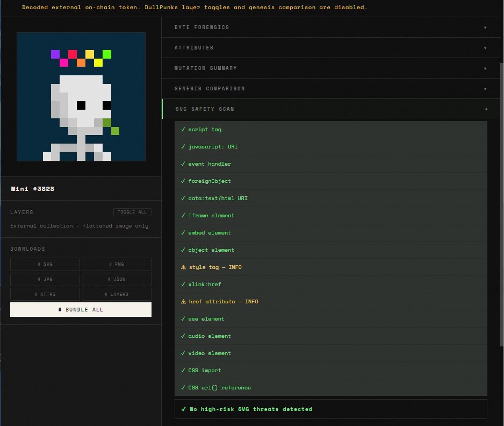
Task: Click the right-side vertical scrollbar
Action: [502, 204]
